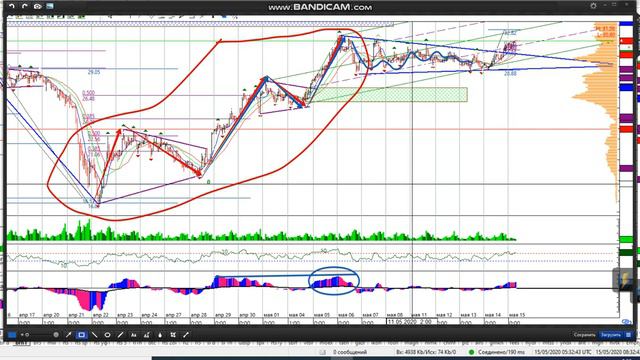The height and width of the screenshot is (360, 640).
Task: Select the last tool in the drawing toolbar
Action: (186, 335)
